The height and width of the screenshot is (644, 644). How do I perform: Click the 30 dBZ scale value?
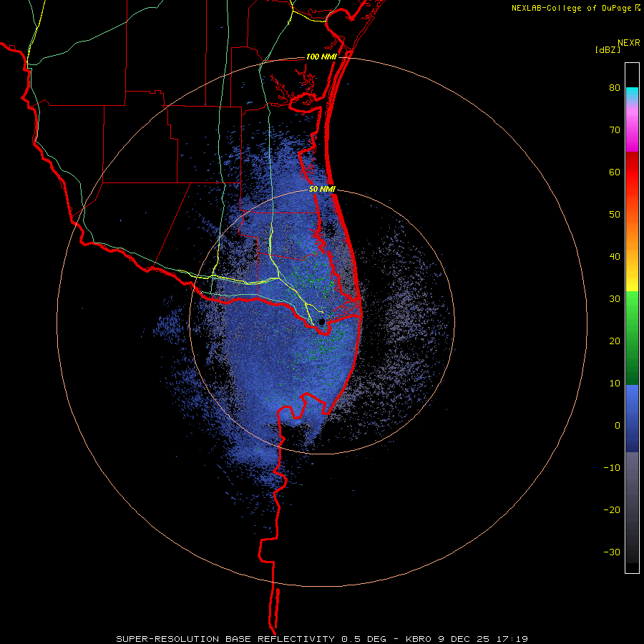(615, 299)
